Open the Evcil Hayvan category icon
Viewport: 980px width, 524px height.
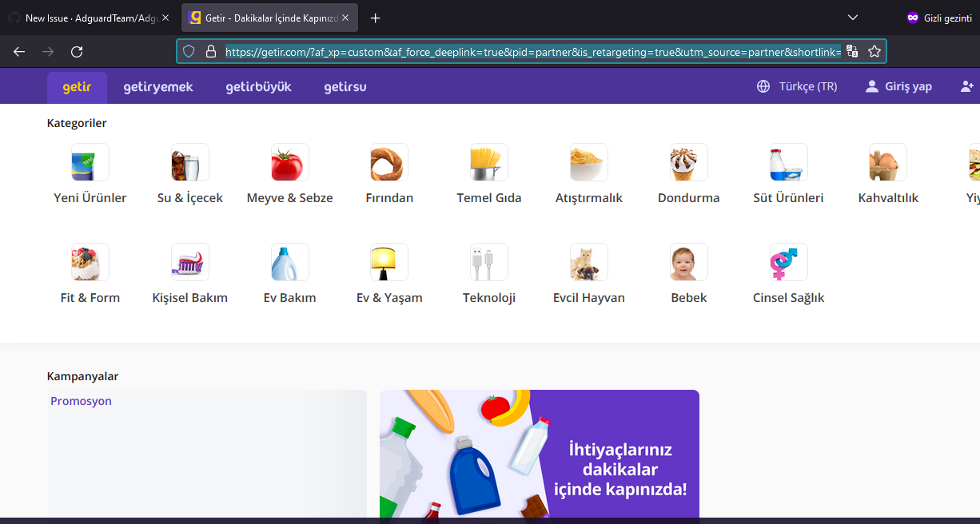[588, 262]
